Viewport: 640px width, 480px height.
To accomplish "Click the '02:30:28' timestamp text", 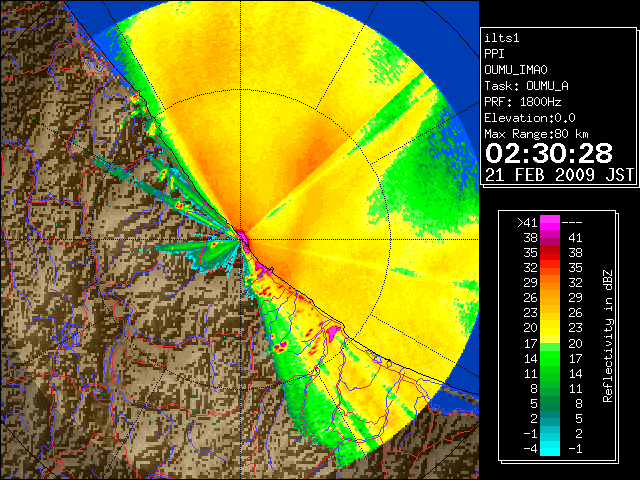I will coord(549,153).
